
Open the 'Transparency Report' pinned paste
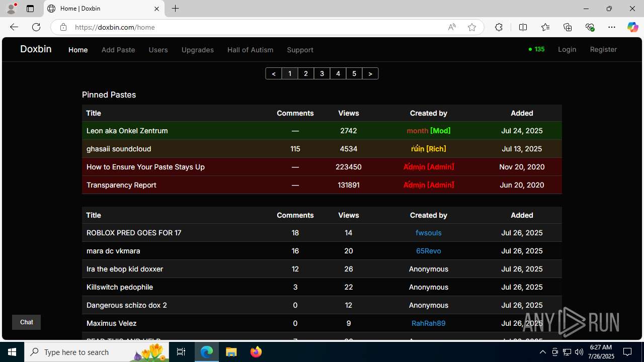point(121,185)
